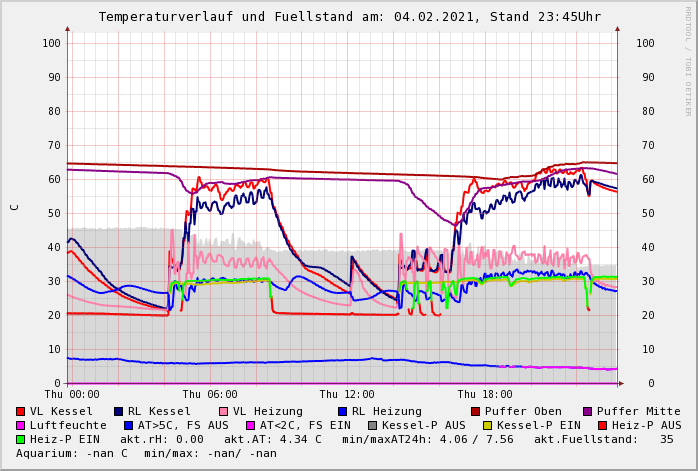This screenshot has width=698, height=471.
Task: Click the red VL Kessel legend swatch
Action: tap(21, 411)
